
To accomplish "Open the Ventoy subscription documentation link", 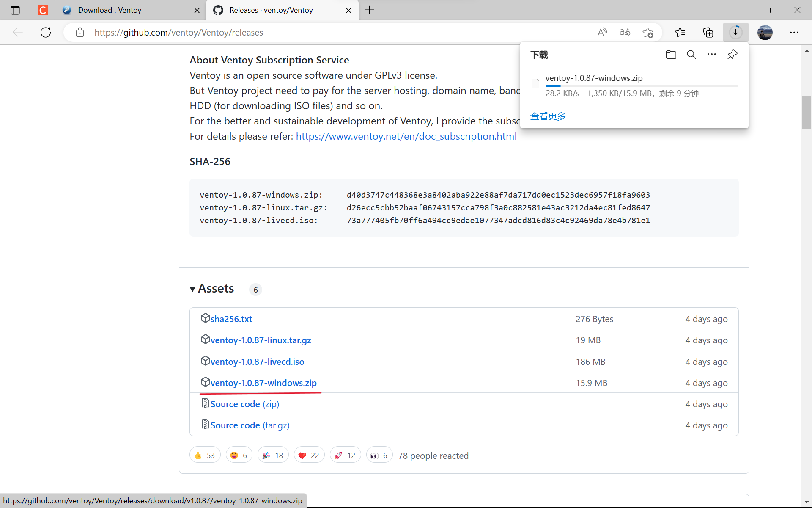I will tap(406, 136).
